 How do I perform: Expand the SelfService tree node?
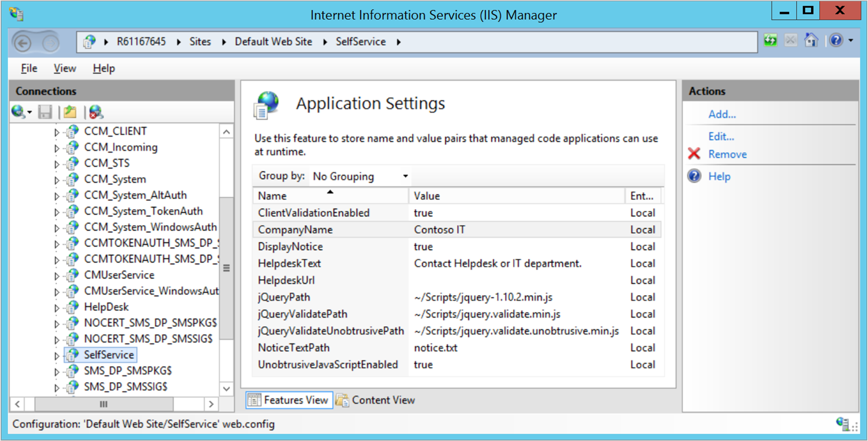click(x=56, y=355)
